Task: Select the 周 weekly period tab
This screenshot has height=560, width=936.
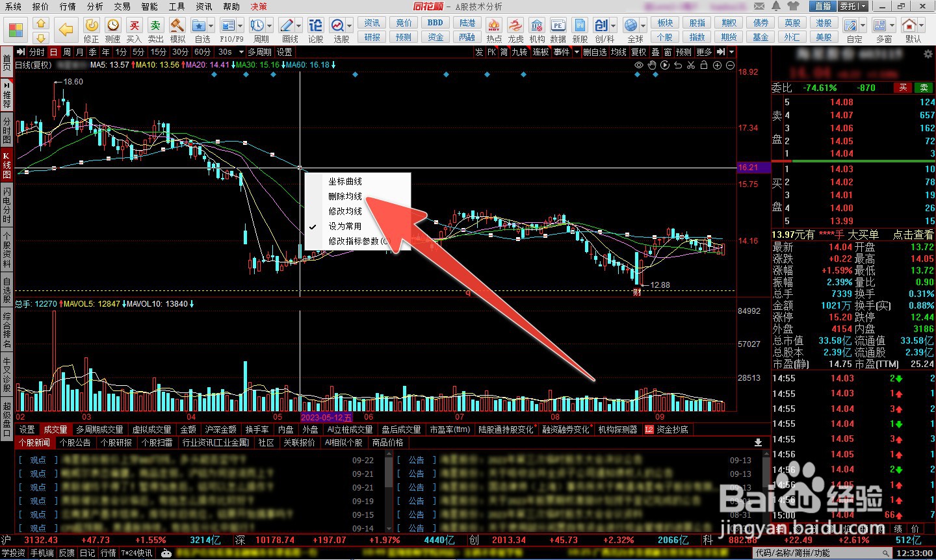Action: [67, 52]
